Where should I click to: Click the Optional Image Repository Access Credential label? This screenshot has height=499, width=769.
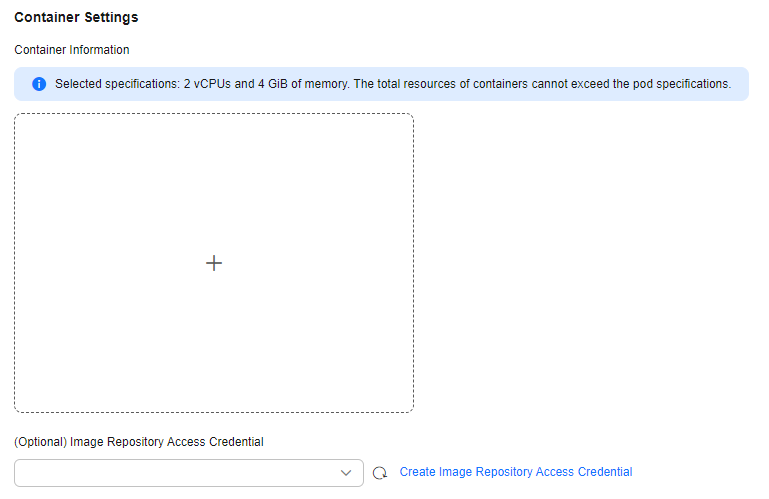[139, 442]
